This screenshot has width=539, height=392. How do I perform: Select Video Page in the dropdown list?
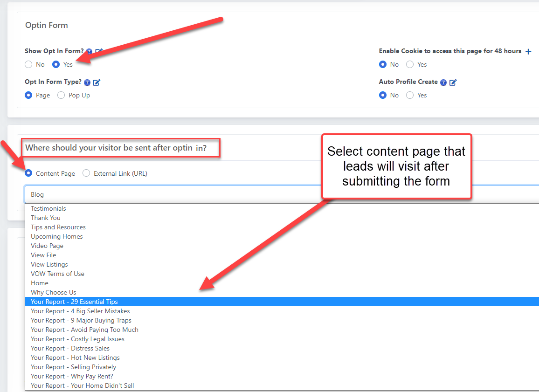pos(47,246)
